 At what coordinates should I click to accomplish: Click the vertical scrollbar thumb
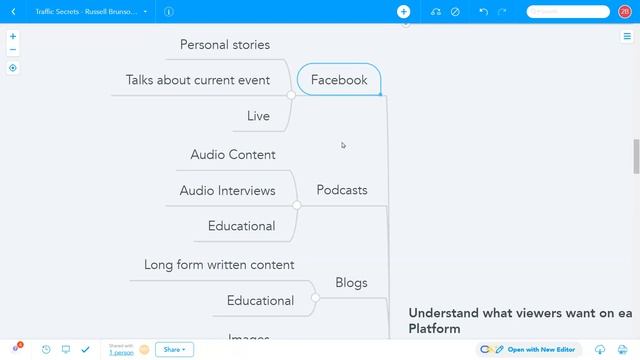[636, 157]
